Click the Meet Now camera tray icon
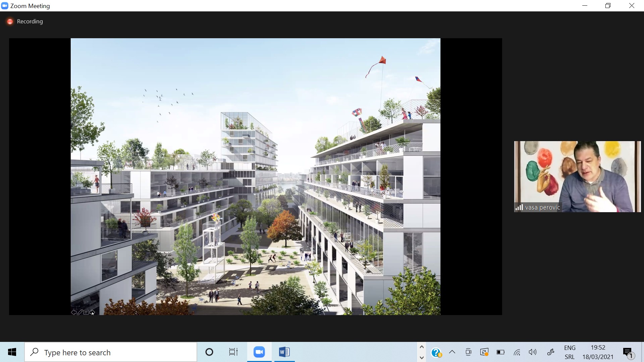The width and height of the screenshot is (644, 362). point(468,352)
